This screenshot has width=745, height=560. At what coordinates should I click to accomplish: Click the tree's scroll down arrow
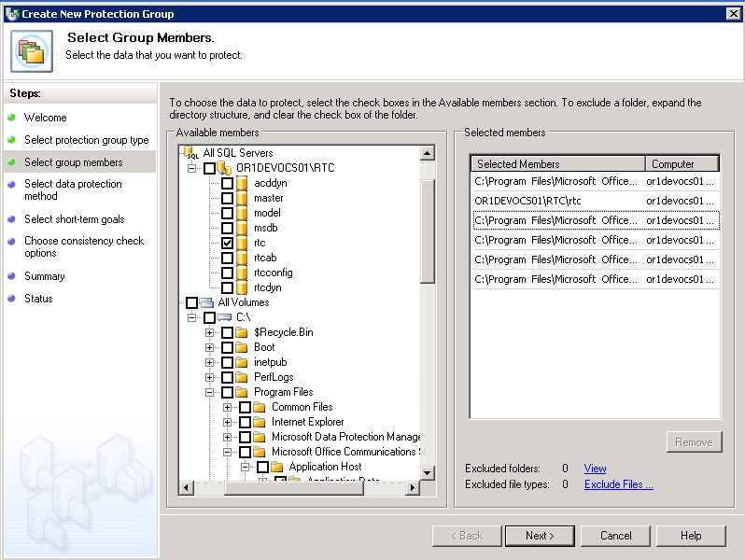(428, 472)
